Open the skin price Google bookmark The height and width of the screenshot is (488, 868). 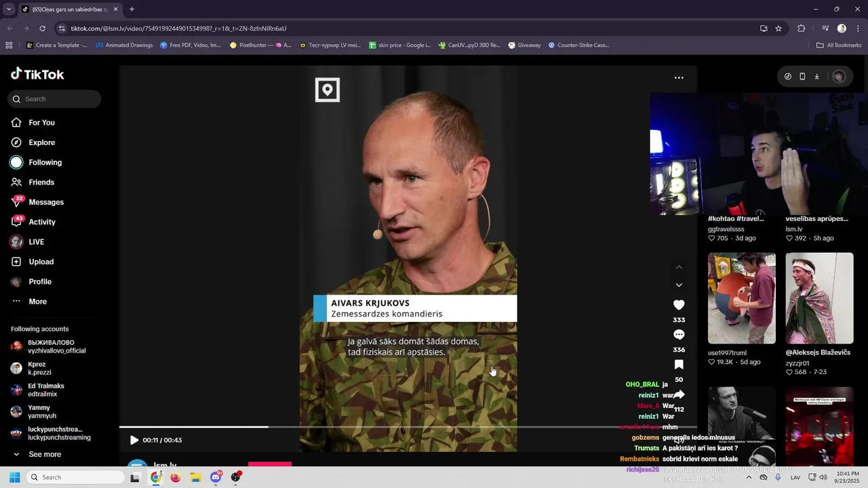tap(399, 45)
